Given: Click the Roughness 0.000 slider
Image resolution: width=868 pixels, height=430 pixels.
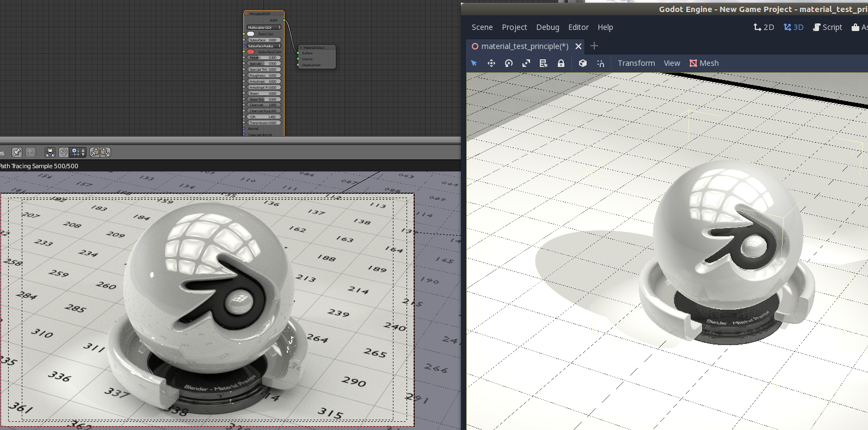Looking at the screenshot, I should pos(264,76).
